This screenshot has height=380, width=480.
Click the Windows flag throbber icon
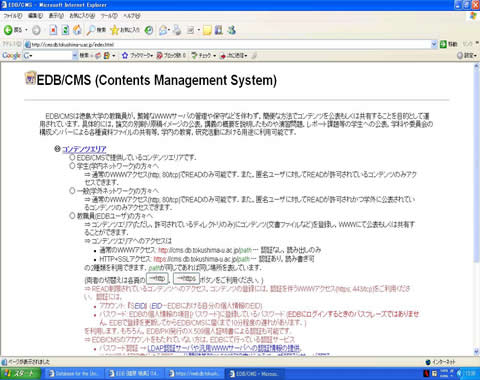pyautogui.click(x=473, y=16)
